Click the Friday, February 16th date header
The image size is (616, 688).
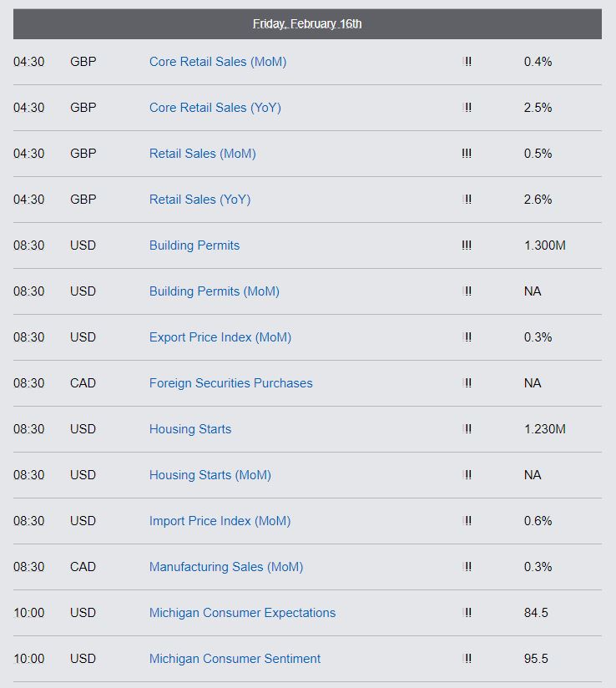click(307, 24)
